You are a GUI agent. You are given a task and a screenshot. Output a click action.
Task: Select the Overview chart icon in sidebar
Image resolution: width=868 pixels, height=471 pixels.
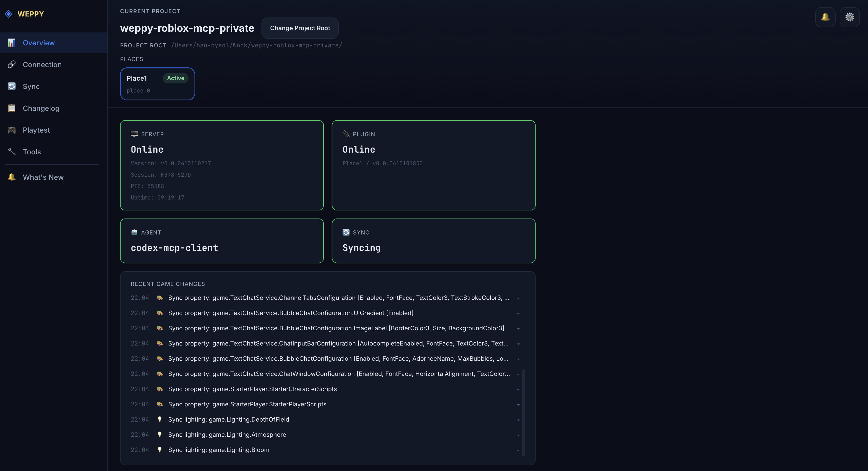(x=11, y=43)
